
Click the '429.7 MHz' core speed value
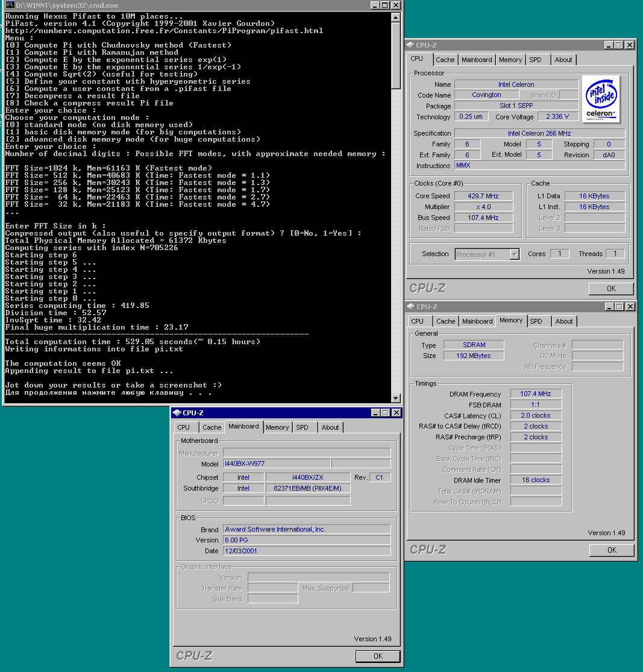(x=483, y=196)
